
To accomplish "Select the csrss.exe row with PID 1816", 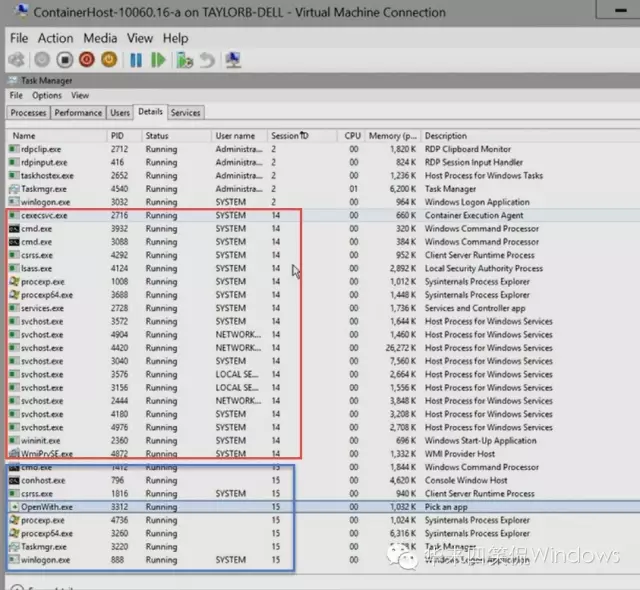I will [322, 494].
